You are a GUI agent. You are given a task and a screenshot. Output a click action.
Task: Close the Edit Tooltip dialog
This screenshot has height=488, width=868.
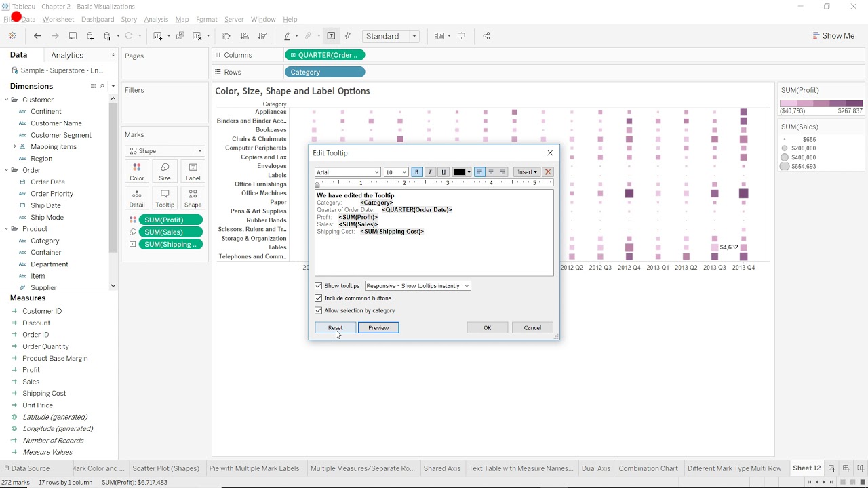[550, 153]
